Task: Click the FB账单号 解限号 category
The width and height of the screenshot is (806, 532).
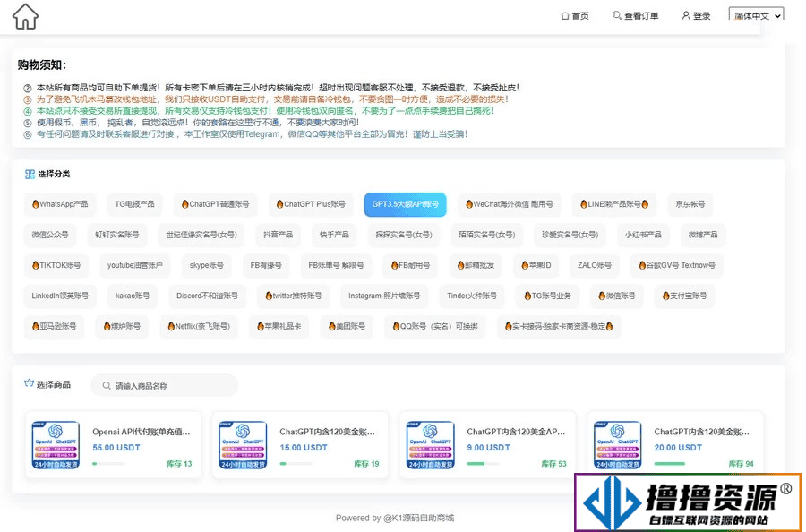Action: coord(336,265)
